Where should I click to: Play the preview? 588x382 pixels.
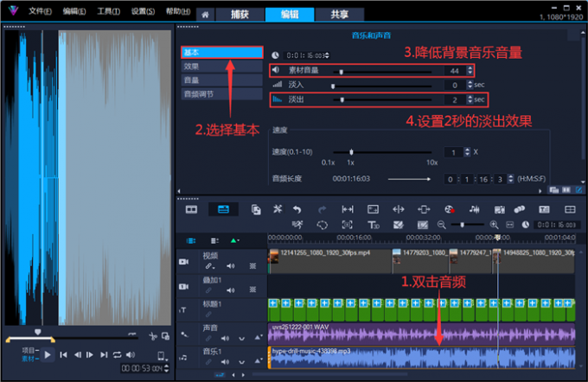[x=48, y=354]
